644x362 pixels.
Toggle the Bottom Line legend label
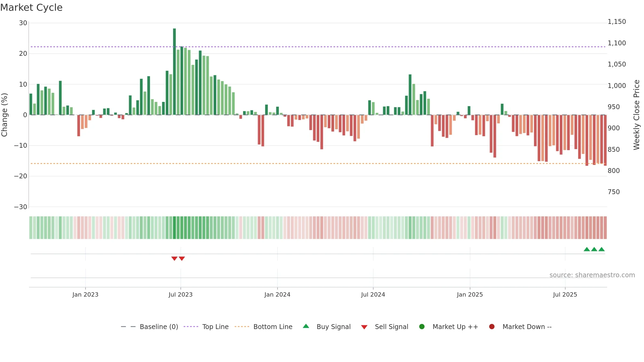point(273,327)
